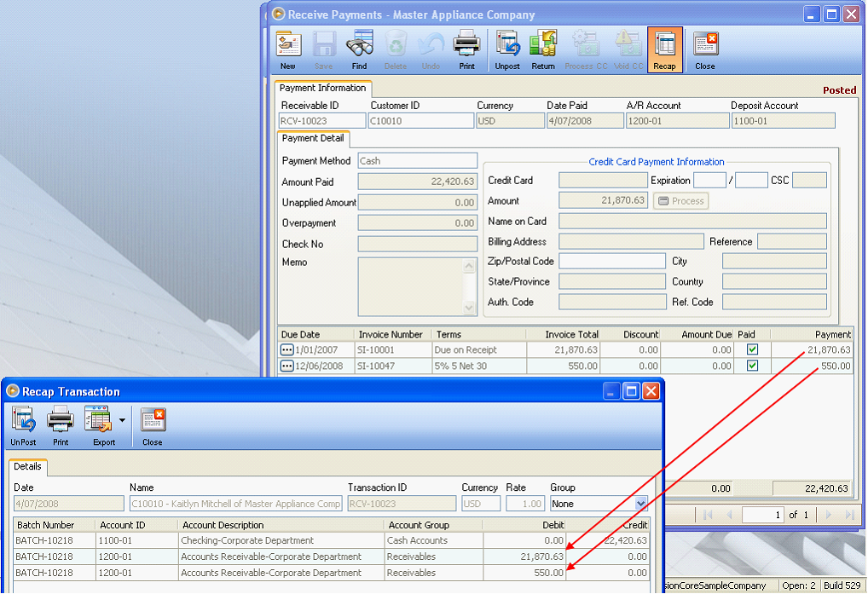Close Receive Payments via toolbar Close icon
Screen dimensions: 868x594
(x=704, y=50)
